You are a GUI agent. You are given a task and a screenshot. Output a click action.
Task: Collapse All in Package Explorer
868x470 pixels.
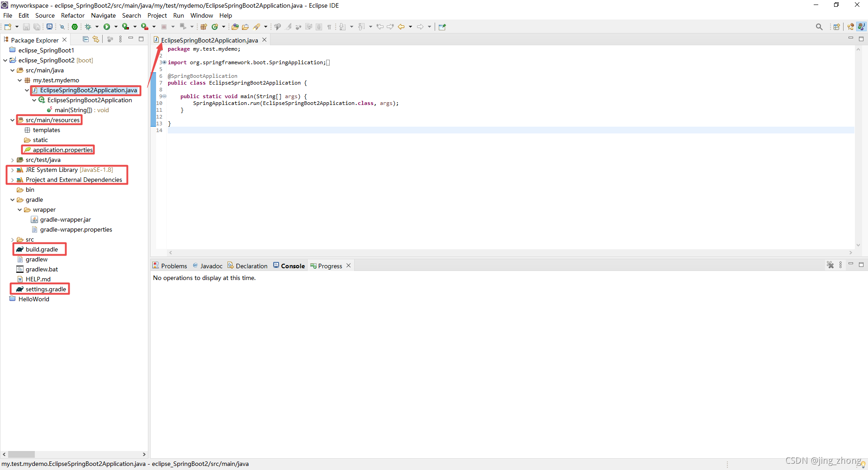[85, 39]
